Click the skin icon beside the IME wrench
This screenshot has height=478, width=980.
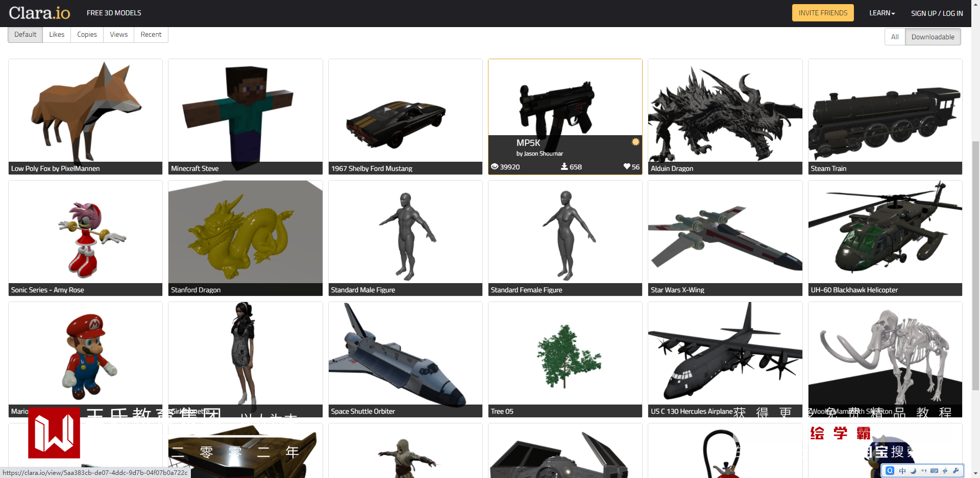click(945, 471)
